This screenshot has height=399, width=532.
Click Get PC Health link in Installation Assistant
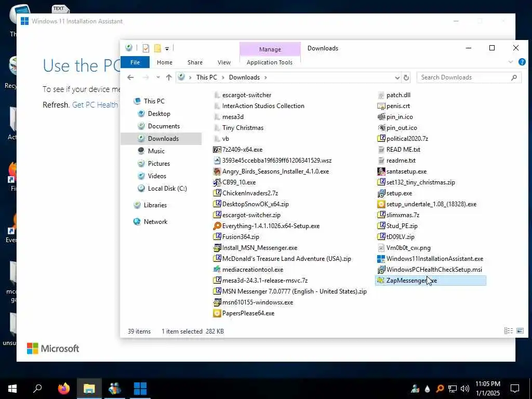[95, 105]
